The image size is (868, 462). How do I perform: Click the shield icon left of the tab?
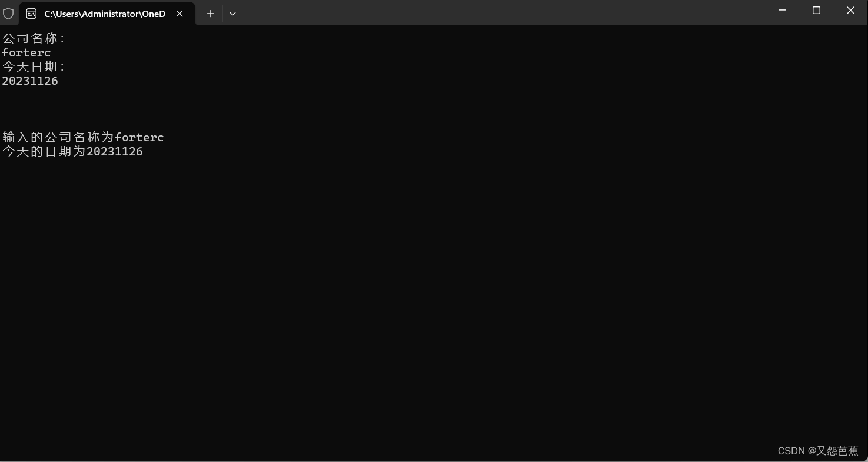pyautogui.click(x=8, y=13)
